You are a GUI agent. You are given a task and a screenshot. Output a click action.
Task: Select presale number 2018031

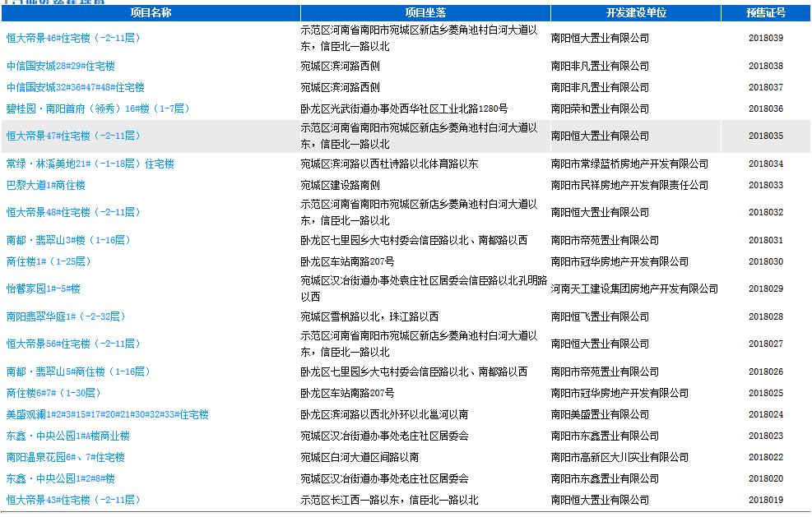pyautogui.click(x=766, y=240)
